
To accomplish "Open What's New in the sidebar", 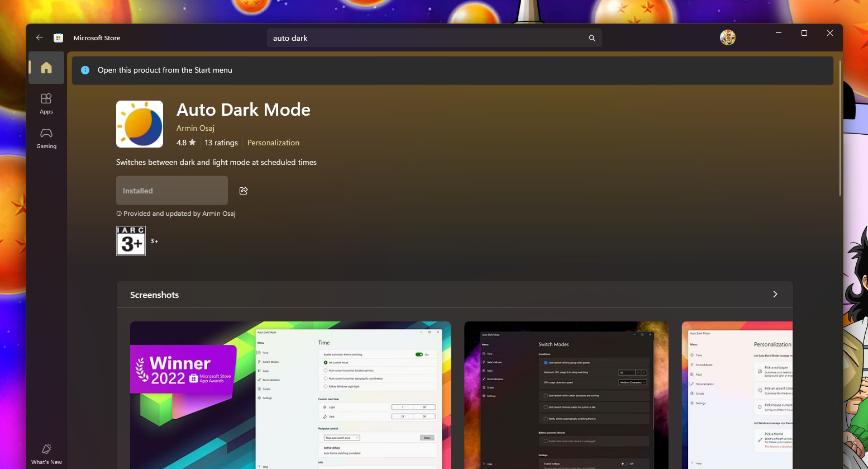I will 46,453.
